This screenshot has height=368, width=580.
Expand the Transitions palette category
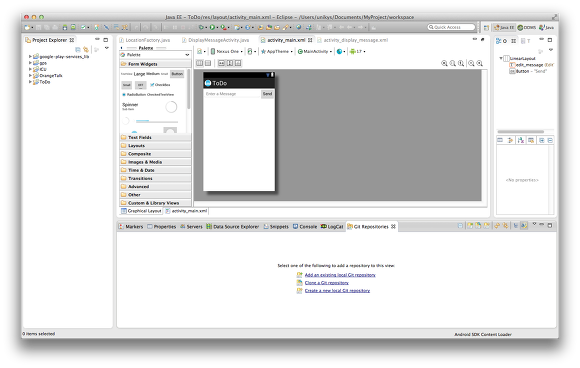pyautogui.click(x=155, y=178)
